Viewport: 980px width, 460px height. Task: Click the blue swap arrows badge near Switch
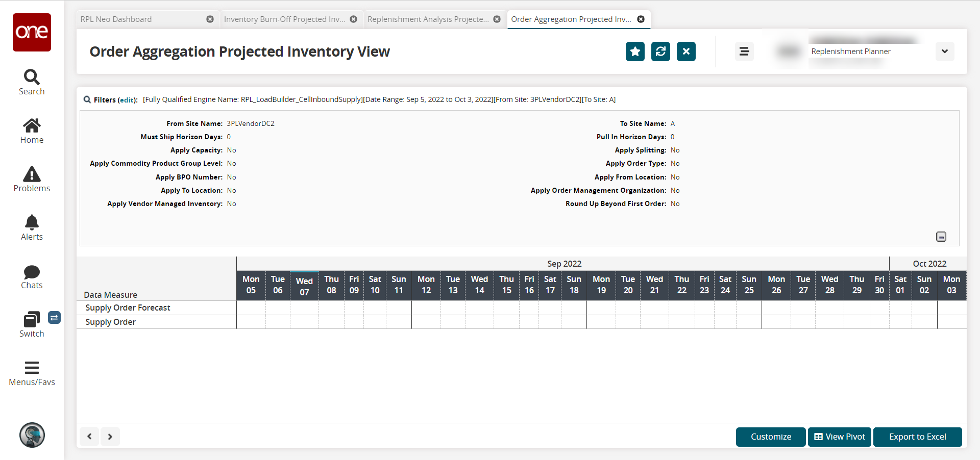pos(54,318)
